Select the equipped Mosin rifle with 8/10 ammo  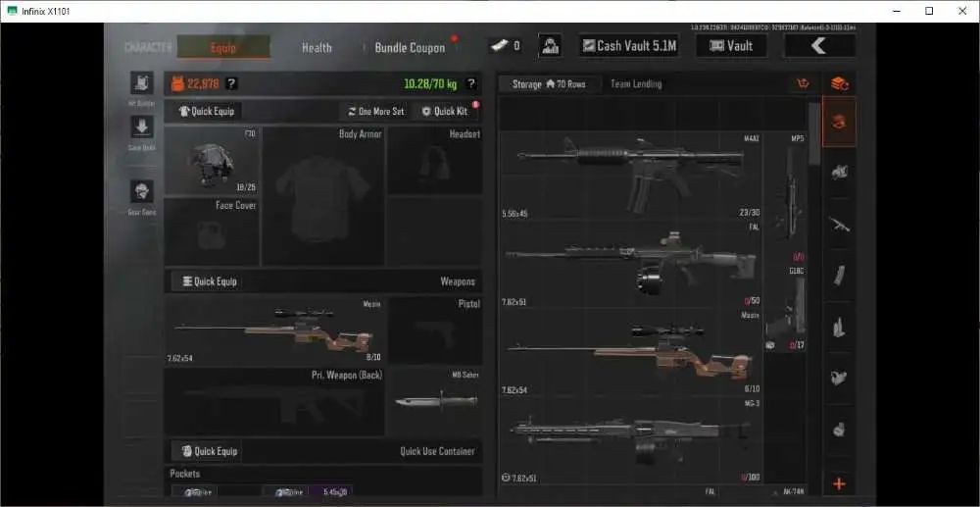pyautogui.click(x=274, y=330)
